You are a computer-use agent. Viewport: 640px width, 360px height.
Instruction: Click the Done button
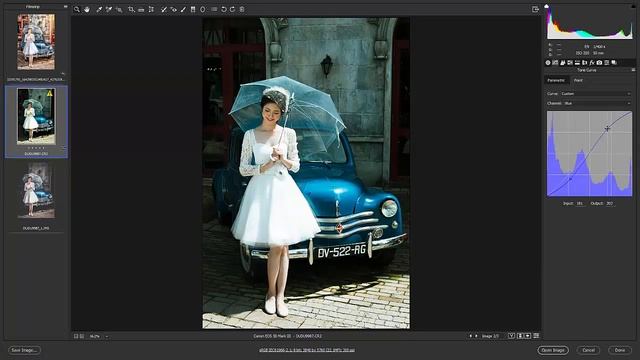(x=620, y=350)
